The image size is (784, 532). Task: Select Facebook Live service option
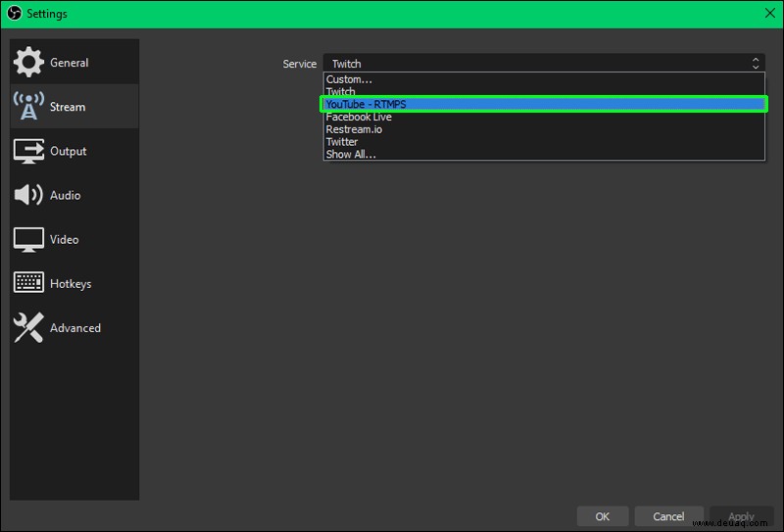(x=544, y=117)
